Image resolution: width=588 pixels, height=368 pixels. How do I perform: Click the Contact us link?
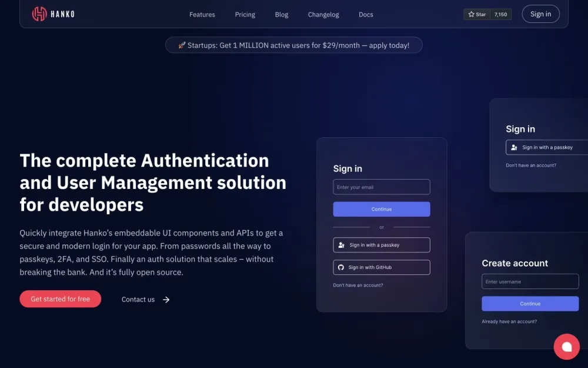tap(138, 299)
